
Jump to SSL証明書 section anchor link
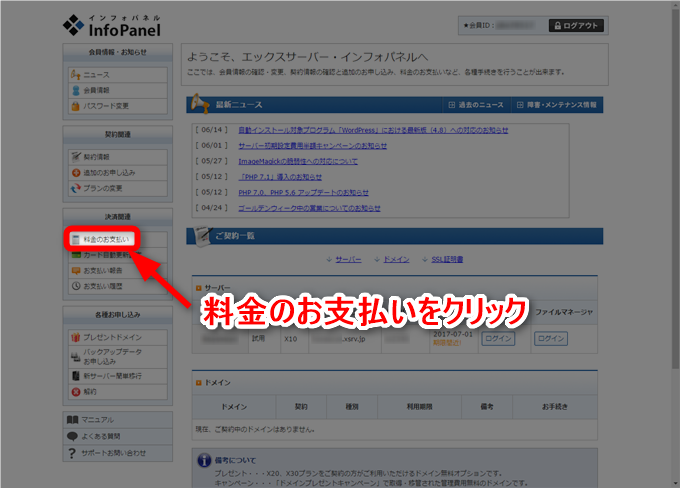click(x=447, y=259)
